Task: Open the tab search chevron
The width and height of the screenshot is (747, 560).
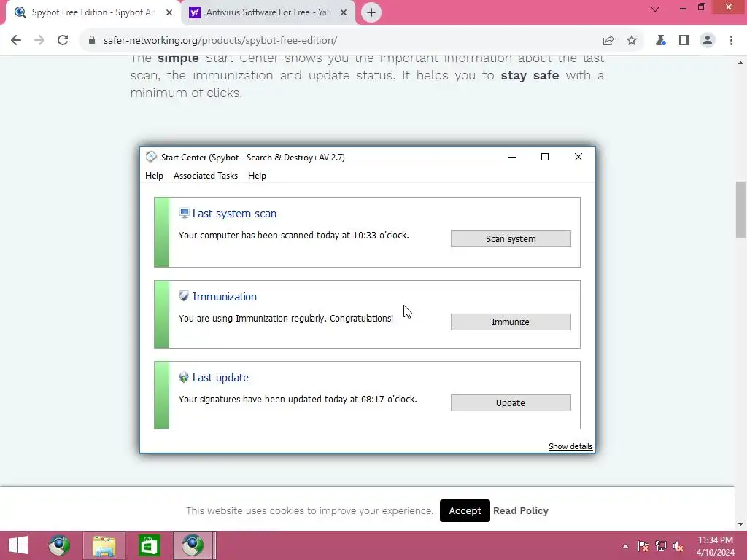Action: 655,9
